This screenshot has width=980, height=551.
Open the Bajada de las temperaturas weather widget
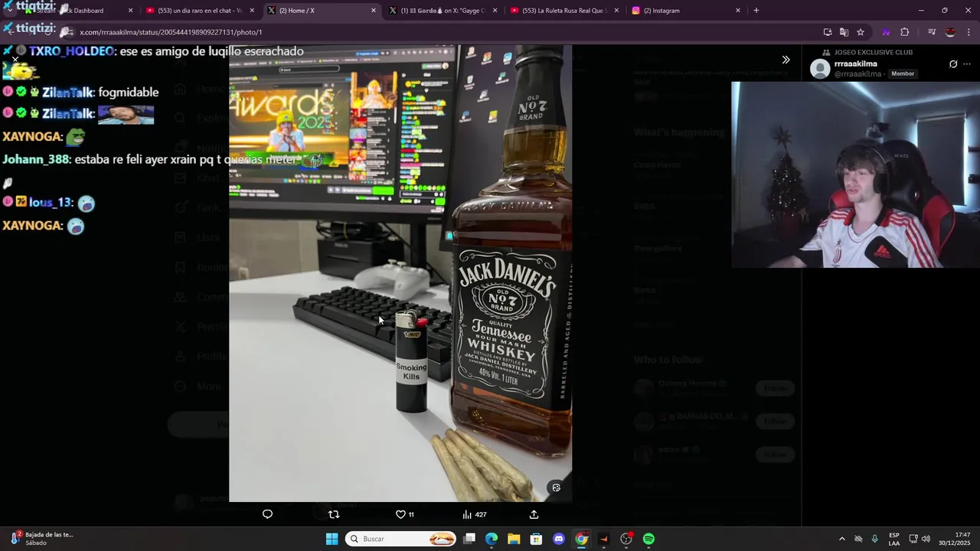tap(42, 539)
